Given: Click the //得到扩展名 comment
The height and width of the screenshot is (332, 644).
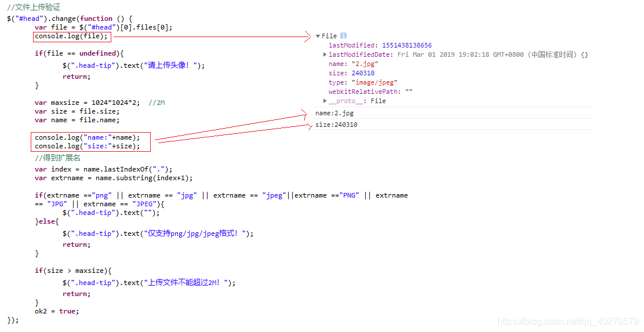Looking at the screenshot, I should [x=57, y=158].
